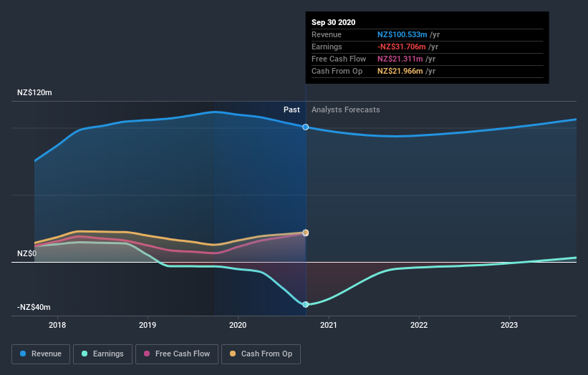This screenshot has width=588, height=375.
Task: Click the Analysts Forecasts label
Action: pos(346,109)
